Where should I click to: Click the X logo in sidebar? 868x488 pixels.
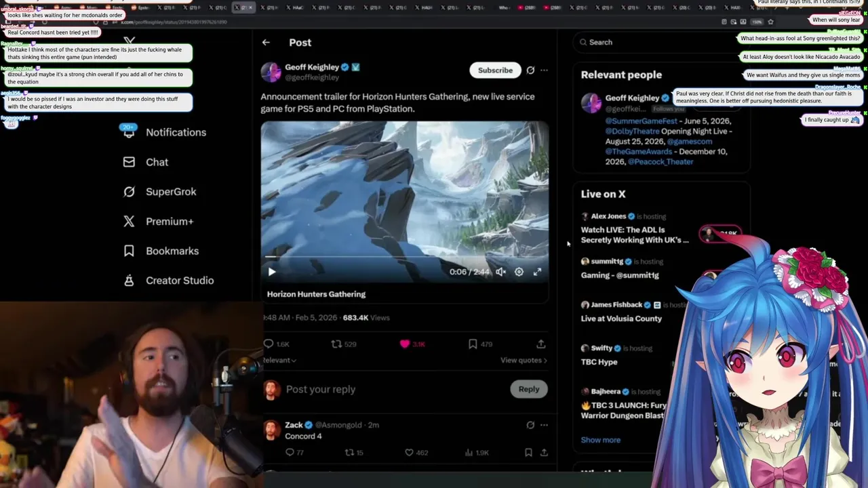click(130, 41)
